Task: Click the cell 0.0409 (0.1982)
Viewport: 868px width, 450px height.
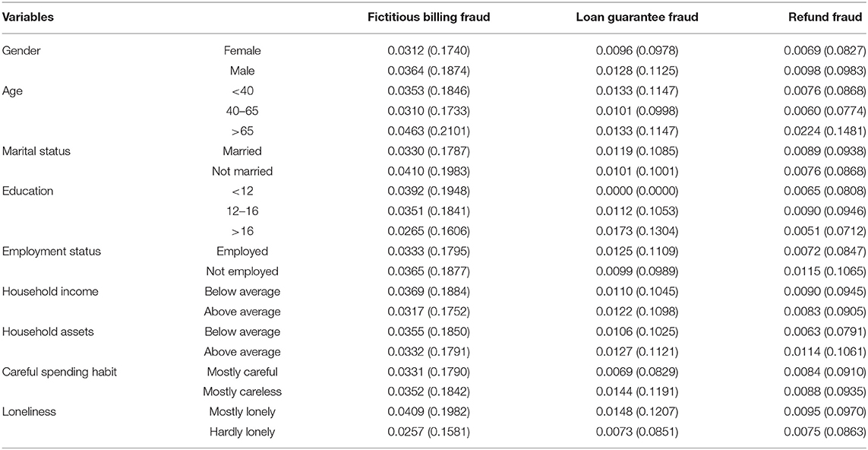Action: (428, 411)
